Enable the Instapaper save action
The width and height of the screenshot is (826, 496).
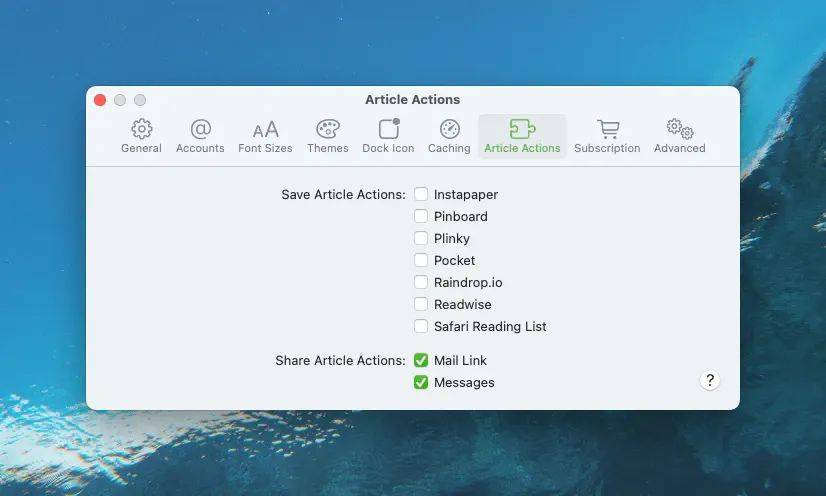pyautogui.click(x=422, y=195)
